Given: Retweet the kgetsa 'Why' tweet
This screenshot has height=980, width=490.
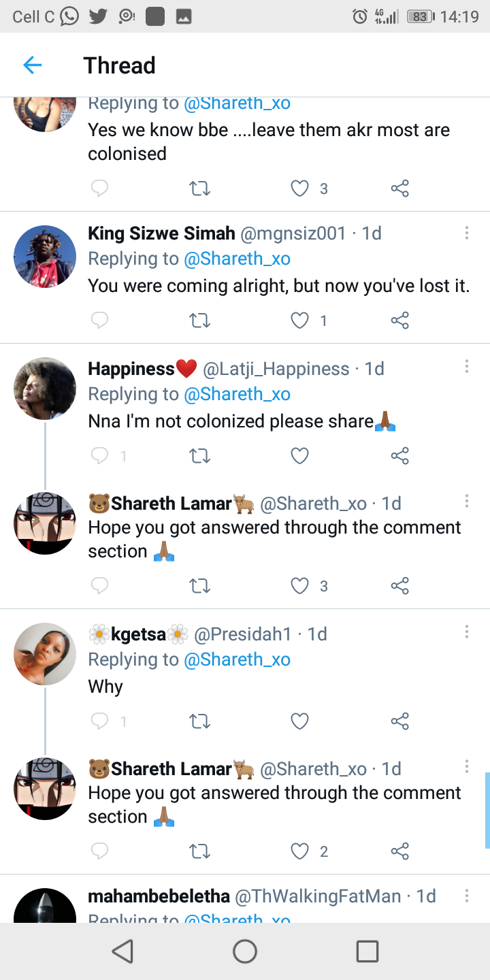Looking at the screenshot, I should [199, 721].
